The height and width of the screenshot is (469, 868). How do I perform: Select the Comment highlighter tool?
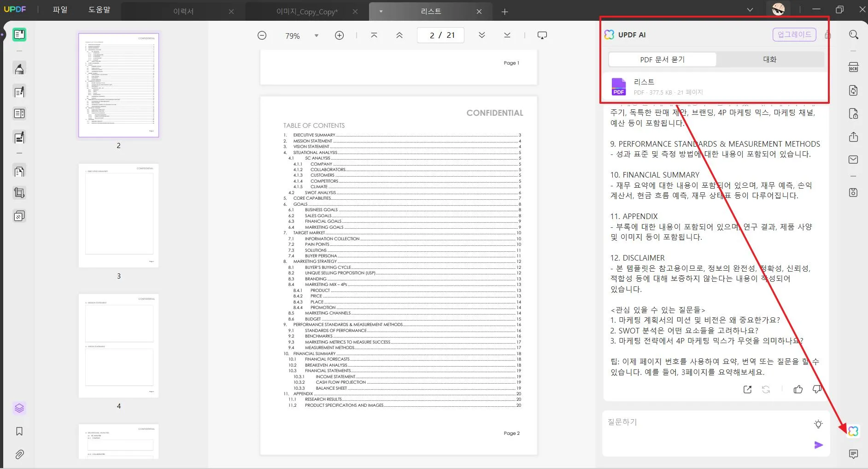click(x=19, y=69)
